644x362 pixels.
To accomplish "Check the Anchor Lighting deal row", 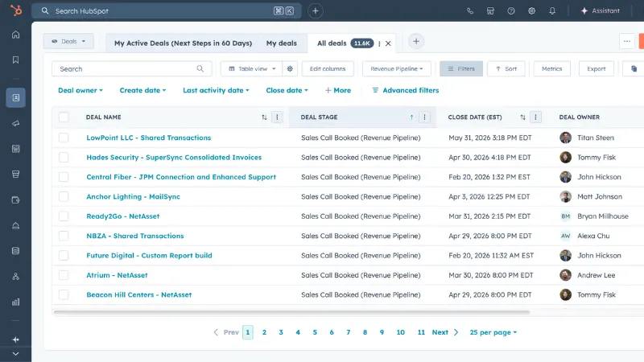I will [x=64, y=196].
